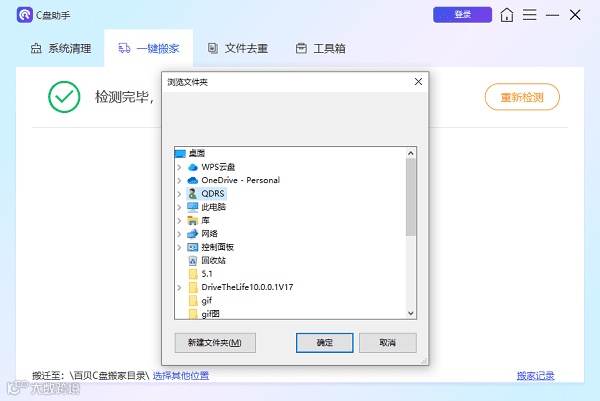Open the hamburger main menu icon
Screen dimensions: 600x401
530,15
